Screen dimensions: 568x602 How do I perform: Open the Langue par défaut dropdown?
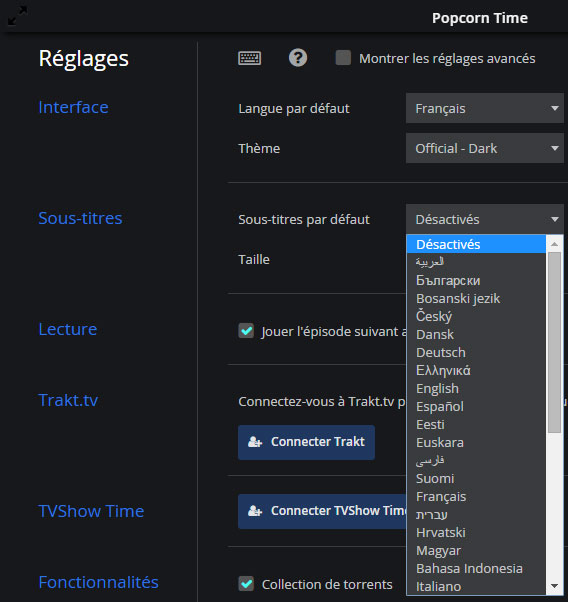click(485, 108)
